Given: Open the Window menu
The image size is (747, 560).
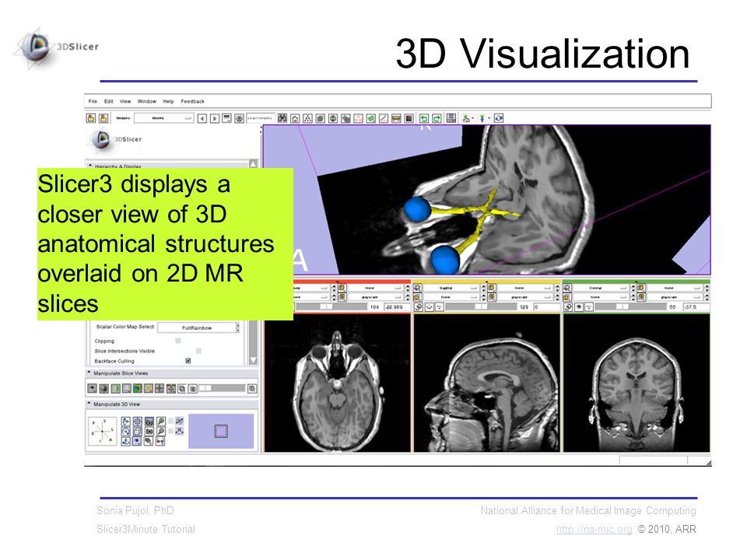Looking at the screenshot, I should pos(147,101).
